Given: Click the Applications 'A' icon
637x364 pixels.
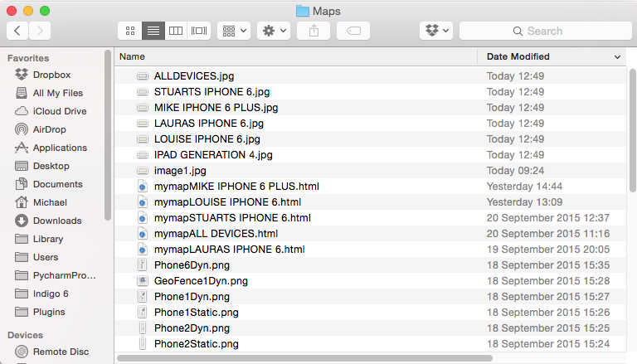Looking at the screenshot, I should [22, 148].
